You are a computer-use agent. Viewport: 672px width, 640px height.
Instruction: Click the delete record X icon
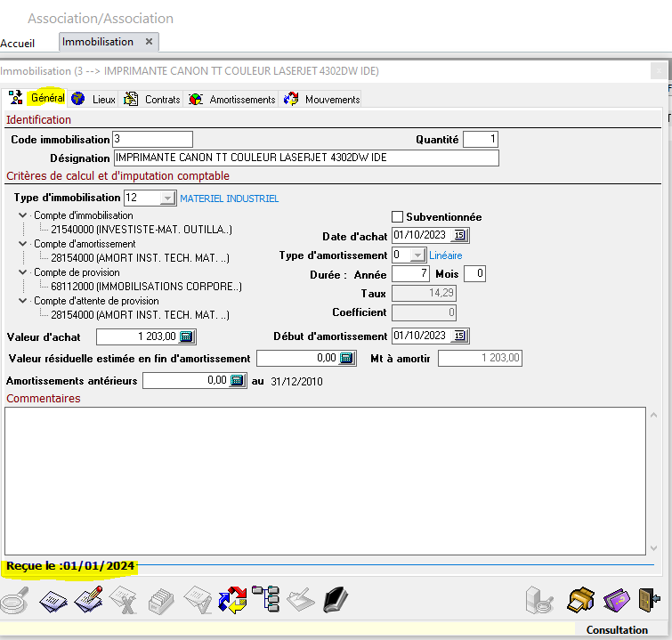tap(124, 600)
